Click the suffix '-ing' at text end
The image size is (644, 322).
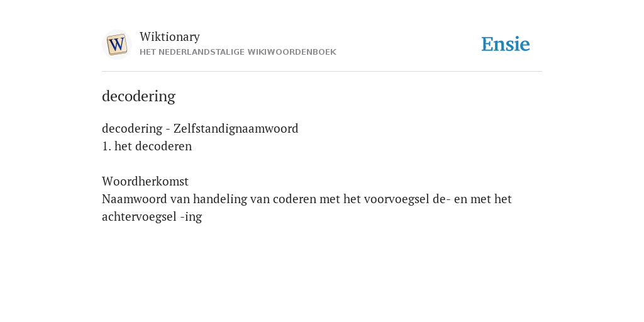(191, 217)
